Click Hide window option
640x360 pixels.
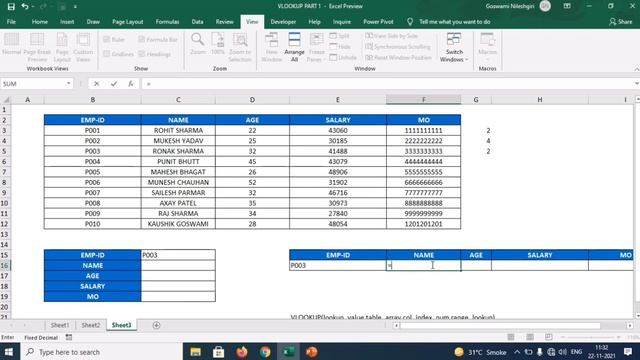340,47
